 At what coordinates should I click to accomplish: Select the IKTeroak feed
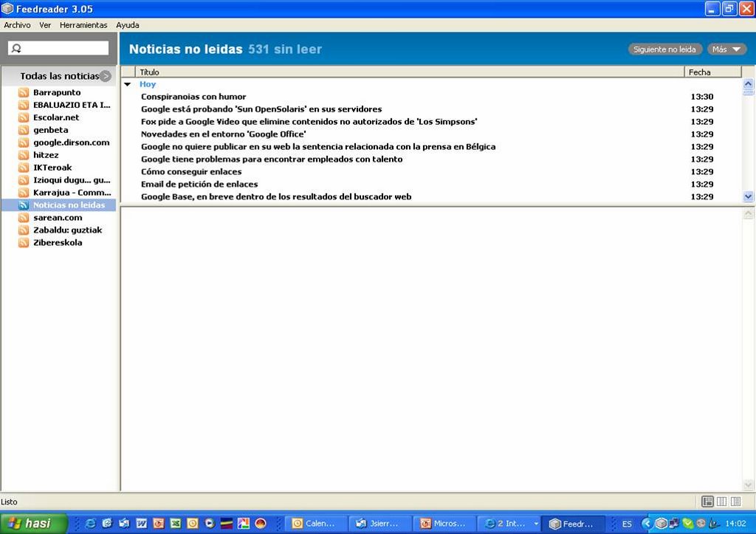[x=52, y=168]
